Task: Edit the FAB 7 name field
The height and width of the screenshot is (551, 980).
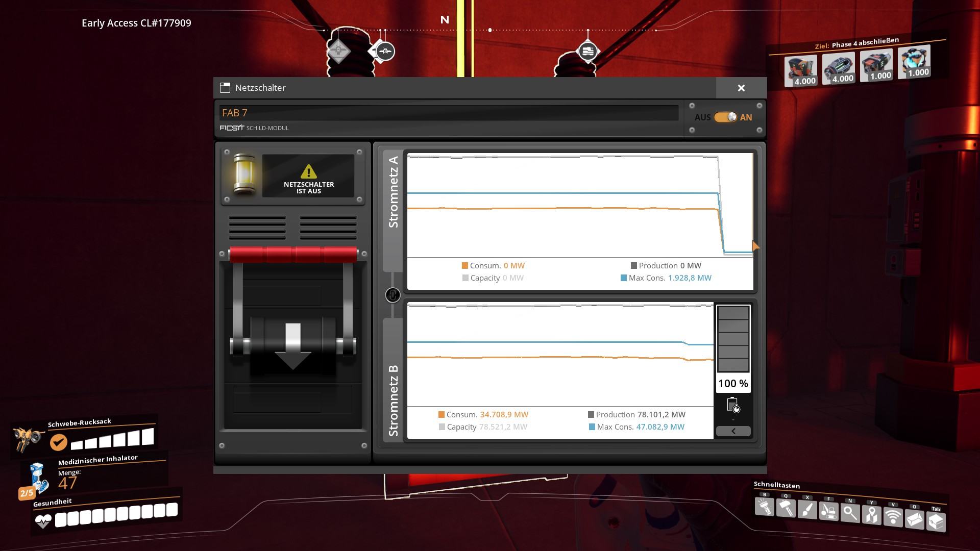Action: click(x=449, y=113)
